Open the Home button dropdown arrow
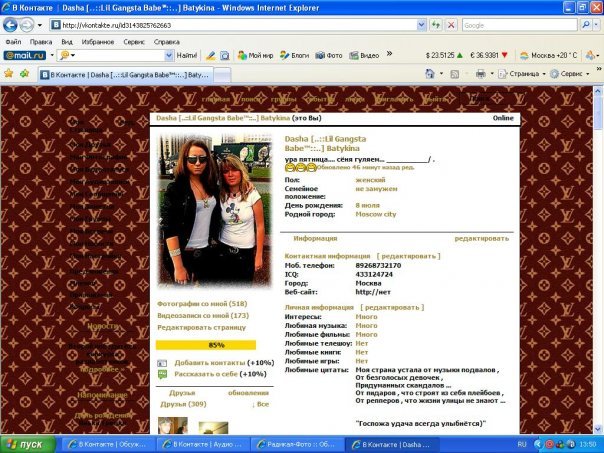 (441, 74)
